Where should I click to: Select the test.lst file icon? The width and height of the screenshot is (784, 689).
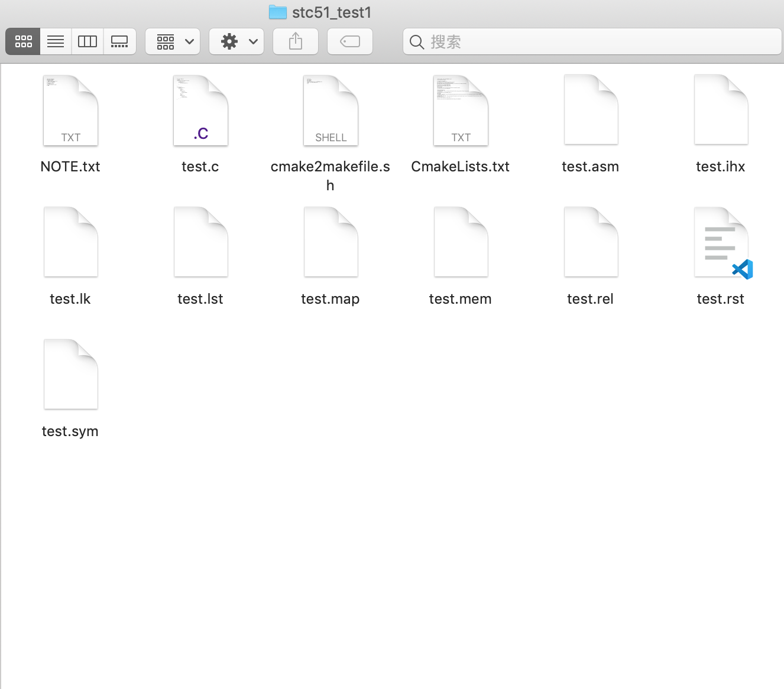[200, 242]
